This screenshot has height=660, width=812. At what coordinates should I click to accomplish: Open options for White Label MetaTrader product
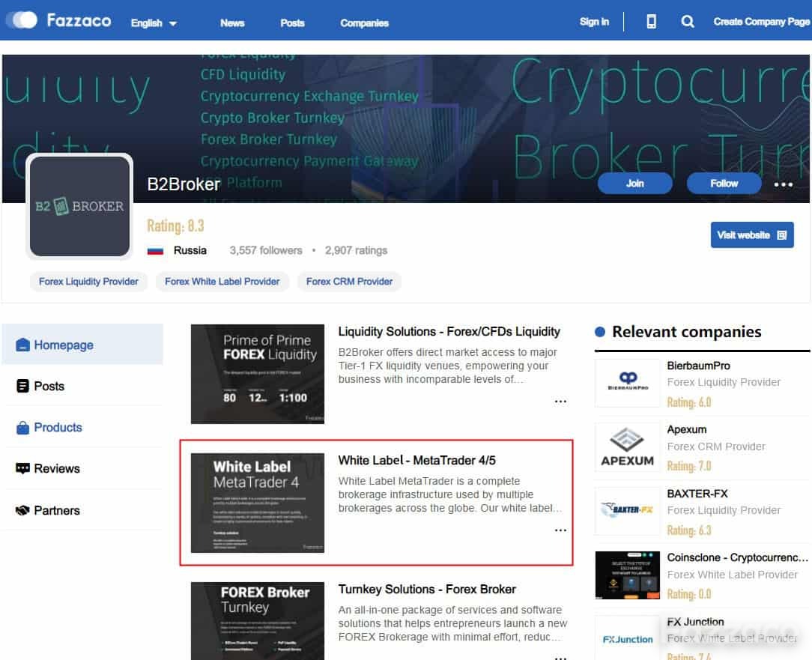coord(560,530)
